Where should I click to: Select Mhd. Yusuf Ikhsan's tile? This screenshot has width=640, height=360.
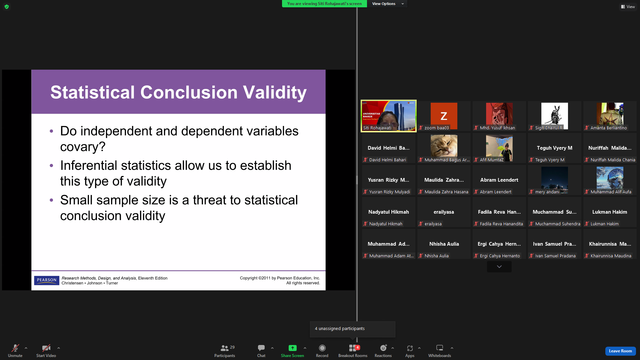pos(499,116)
